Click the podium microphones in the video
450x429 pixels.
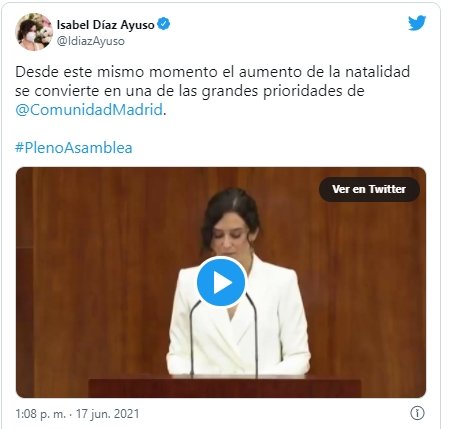pos(223,337)
